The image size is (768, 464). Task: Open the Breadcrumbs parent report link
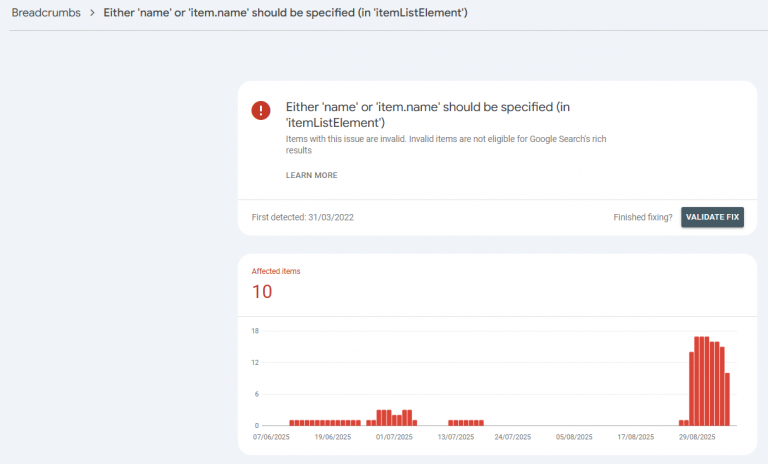click(46, 13)
